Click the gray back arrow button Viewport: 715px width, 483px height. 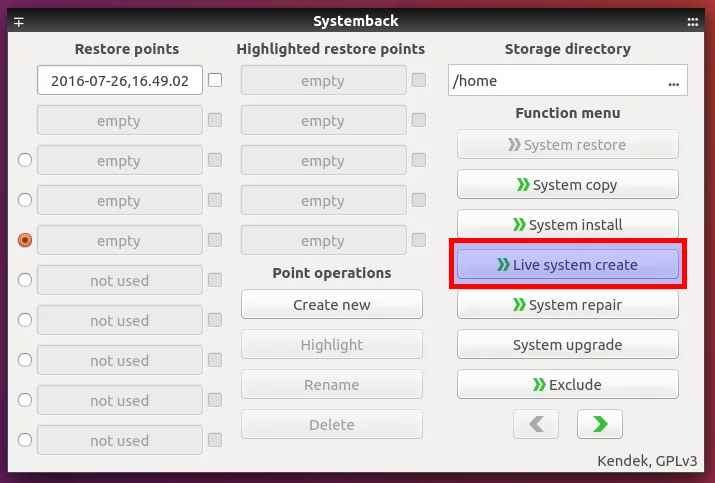pyautogui.click(x=536, y=424)
